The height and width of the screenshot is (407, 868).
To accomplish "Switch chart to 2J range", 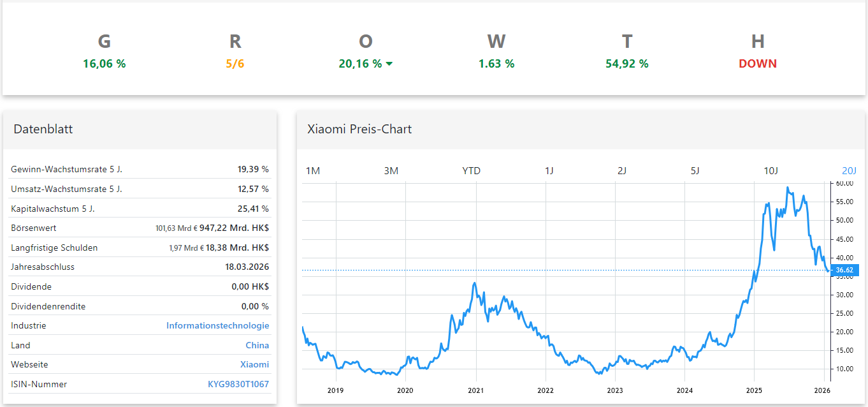I will pos(622,171).
